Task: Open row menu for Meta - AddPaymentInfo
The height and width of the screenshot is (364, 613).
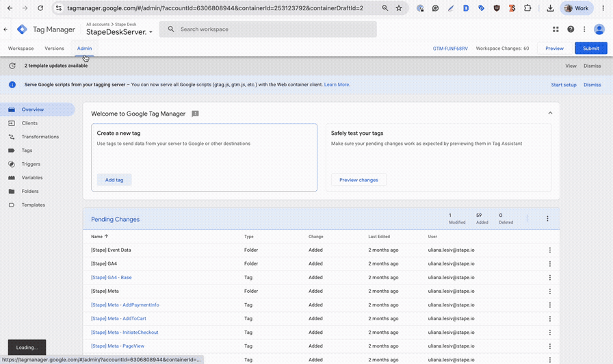Action: click(x=549, y=305)
